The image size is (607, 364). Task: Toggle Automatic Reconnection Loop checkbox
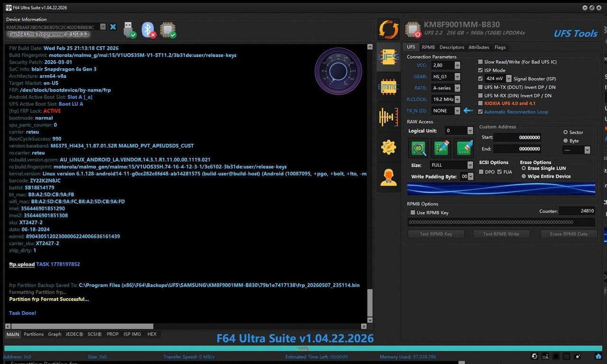click(480, 112)
